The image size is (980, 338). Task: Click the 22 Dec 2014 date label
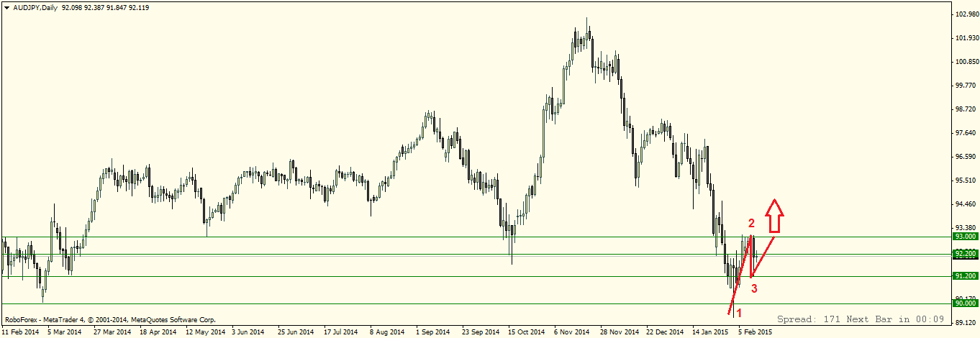point(665,332)
